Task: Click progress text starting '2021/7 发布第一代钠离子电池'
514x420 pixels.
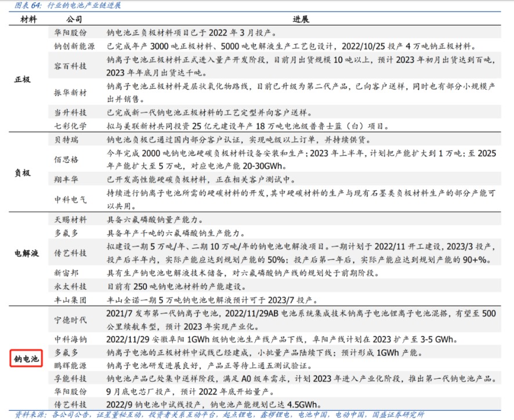Action: (301, 320)
